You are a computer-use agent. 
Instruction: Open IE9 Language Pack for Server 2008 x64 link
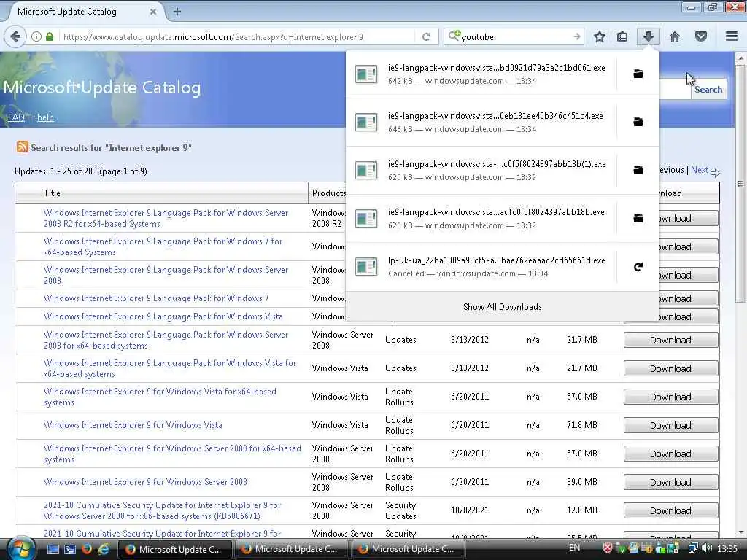coord(166,340)
